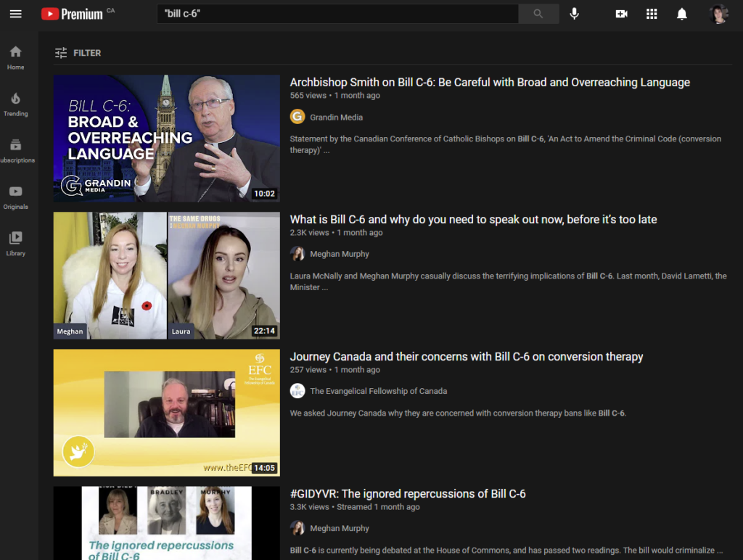The height and width of the screenshot is (560, 743).
Task: Click description 'Statement by the Canadian Conference'
Action: pos(506,144)
